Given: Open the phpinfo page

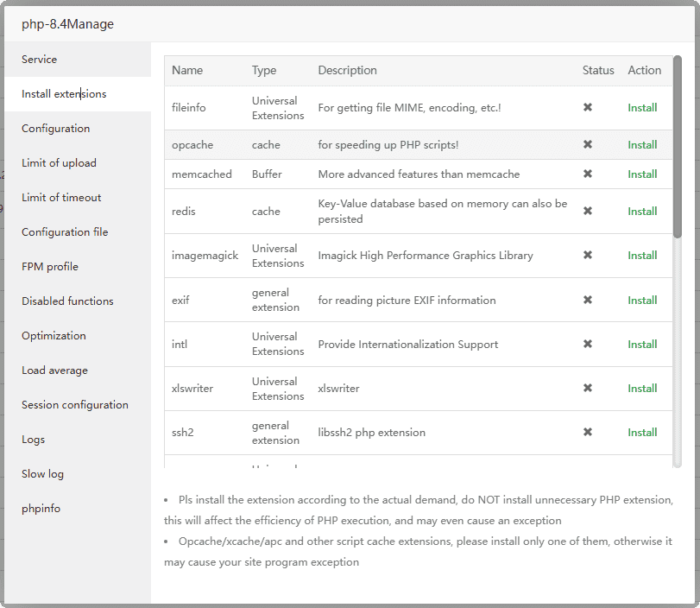Looking at the screenshot, I should coord(41,509).
